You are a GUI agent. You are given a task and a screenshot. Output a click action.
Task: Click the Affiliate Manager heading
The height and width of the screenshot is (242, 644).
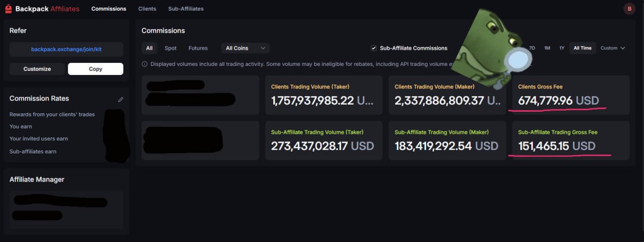(x=37, y=180)
